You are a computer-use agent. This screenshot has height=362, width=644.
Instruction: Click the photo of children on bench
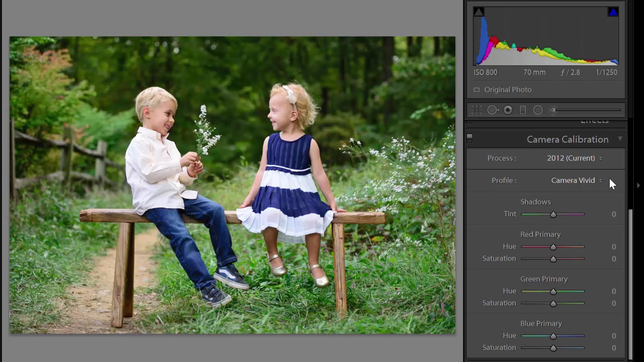pyautogui.click(x=232, y=185)
